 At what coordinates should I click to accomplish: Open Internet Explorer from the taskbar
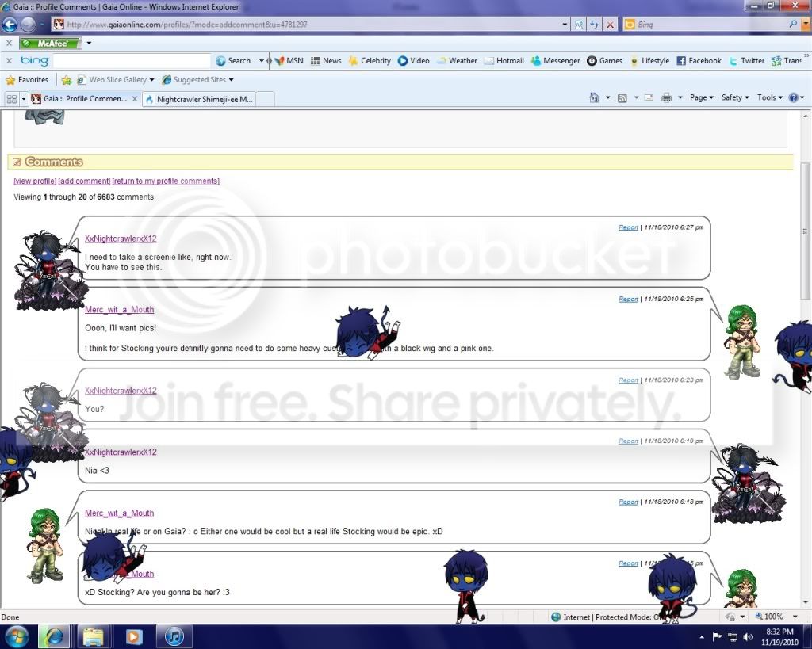tap(55, 636)
